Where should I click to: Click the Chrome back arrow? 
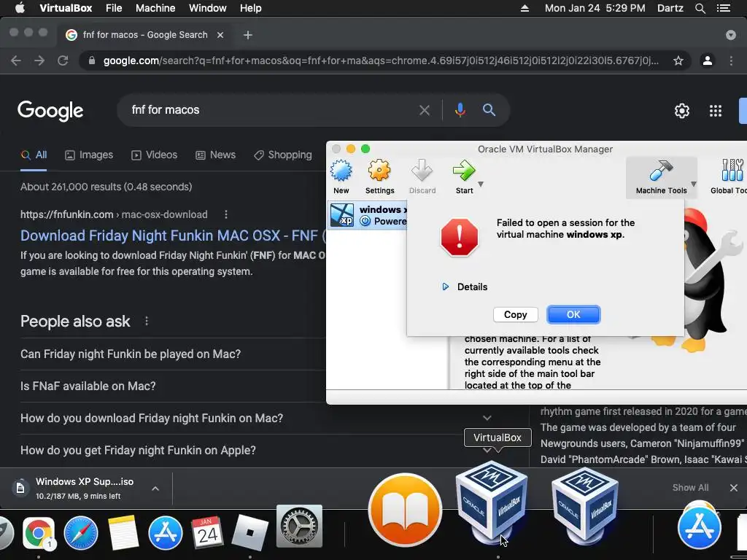pos(16,61)
